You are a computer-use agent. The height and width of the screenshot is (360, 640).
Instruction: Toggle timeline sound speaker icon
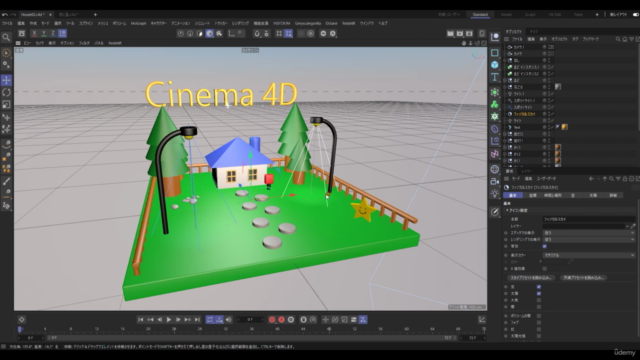coord(229,320)
